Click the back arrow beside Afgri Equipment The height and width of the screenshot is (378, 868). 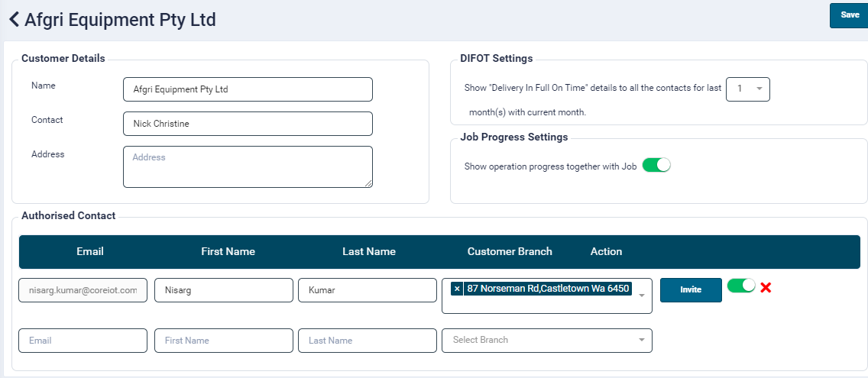point(14,20)
